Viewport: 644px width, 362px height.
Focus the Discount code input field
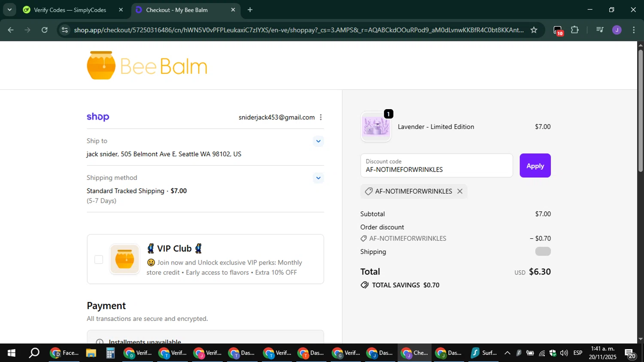(437, 165)
